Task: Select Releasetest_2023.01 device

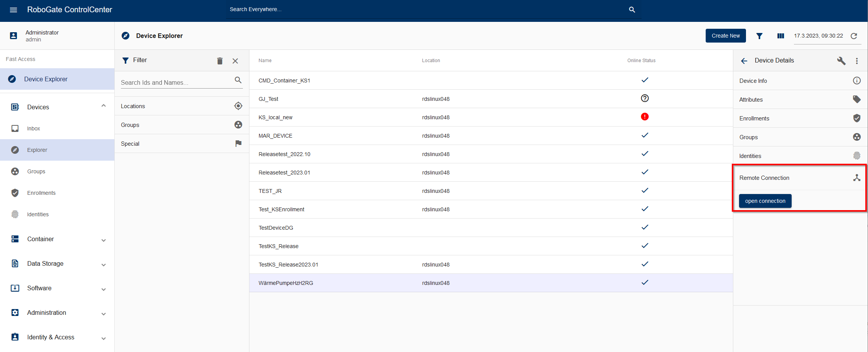Action: [x=491, y=173]
